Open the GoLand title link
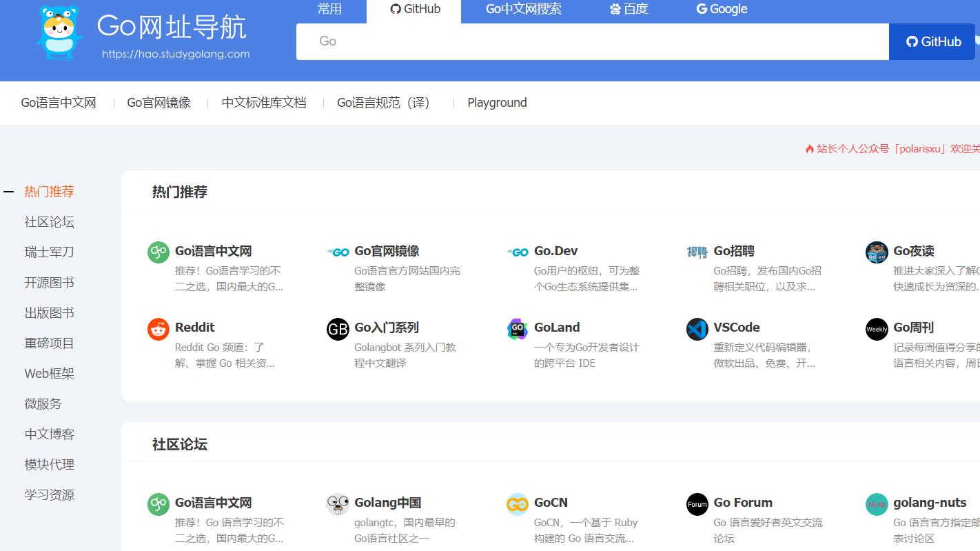980x551 pixels. pos(557,328)
